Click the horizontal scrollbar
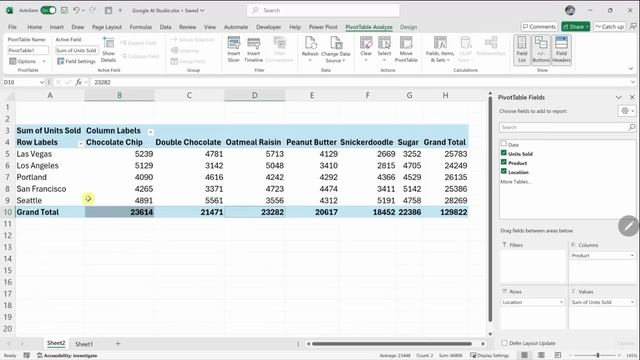 [392, 344]
